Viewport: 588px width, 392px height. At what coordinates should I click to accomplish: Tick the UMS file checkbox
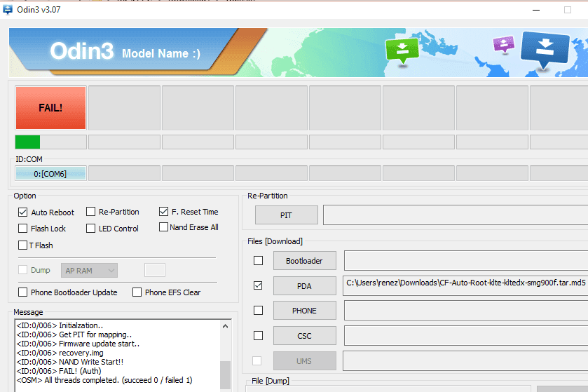coord(257,361)
